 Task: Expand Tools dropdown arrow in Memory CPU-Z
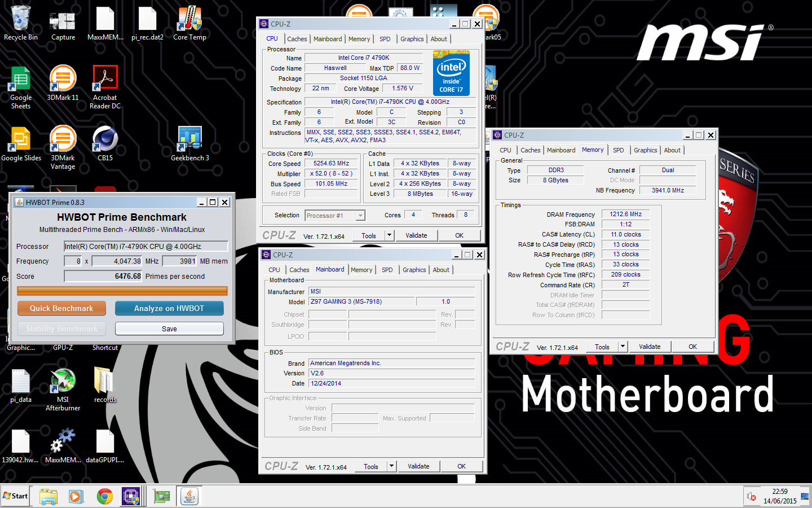click(x=623, y=347)
